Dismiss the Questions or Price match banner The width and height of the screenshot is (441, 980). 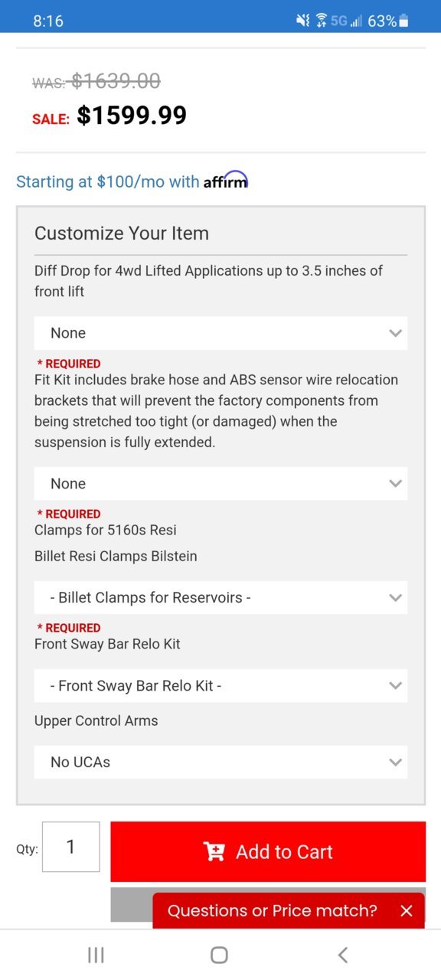pyautogui.click(x=407, y=910)
